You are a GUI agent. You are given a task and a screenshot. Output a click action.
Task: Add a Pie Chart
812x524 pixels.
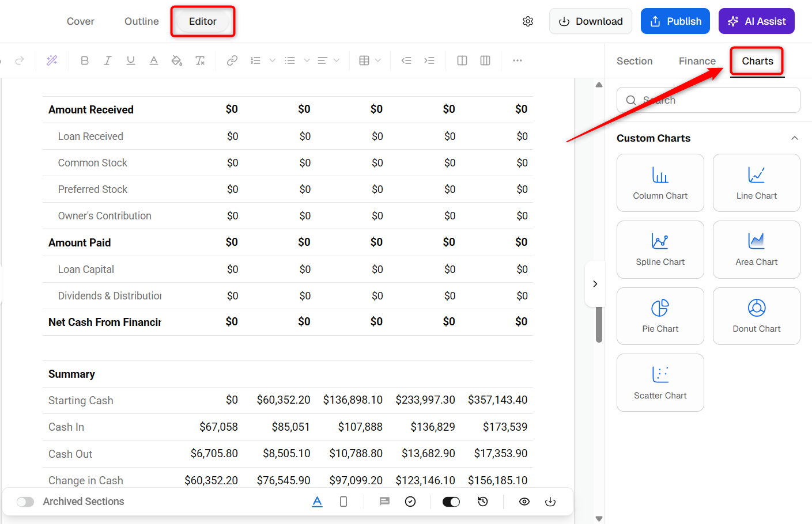tap(660, 316)
